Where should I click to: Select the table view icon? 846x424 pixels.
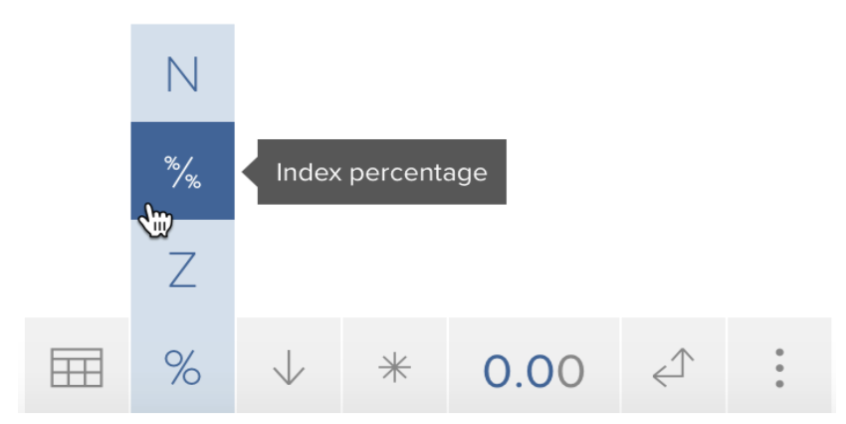(76, 367)
